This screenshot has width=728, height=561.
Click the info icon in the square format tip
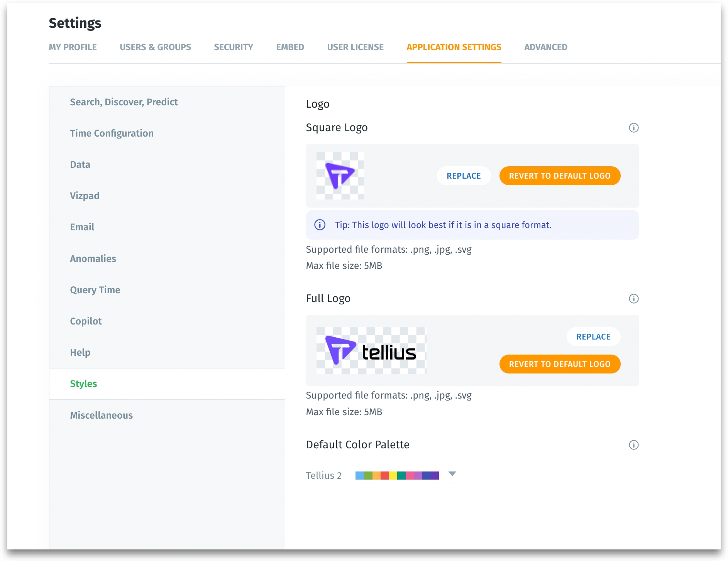[x=320, y=225]
